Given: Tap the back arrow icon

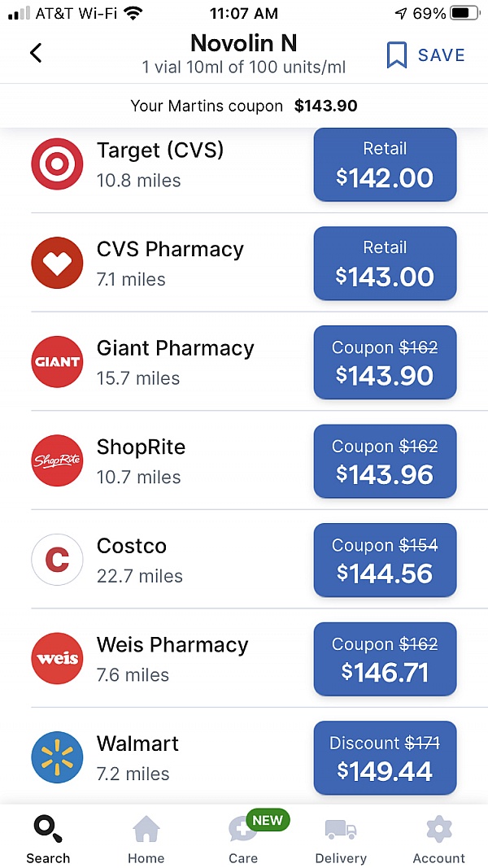Looking at the screenshot, I should pyautogui.click(x=36, y=54).
